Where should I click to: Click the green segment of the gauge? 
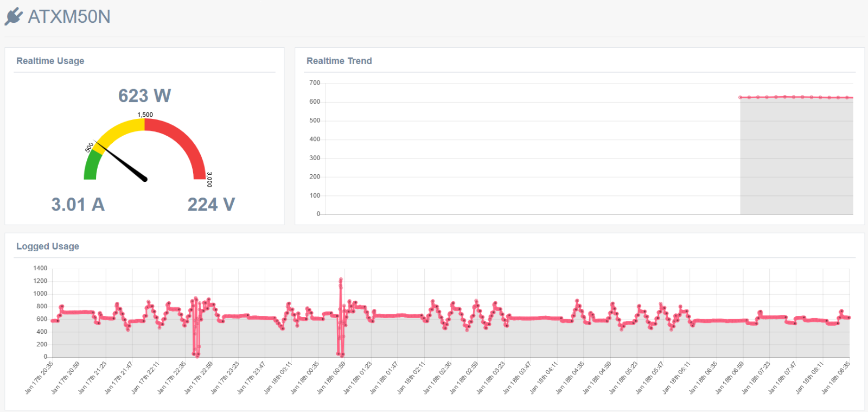pos(92,164)
